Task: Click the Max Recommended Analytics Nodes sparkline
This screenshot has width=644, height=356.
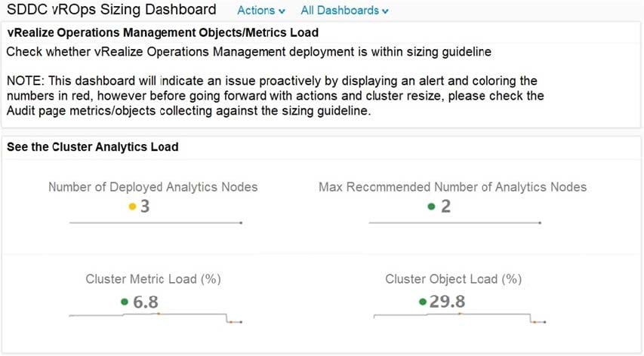Action: click(x=454, y=222)
